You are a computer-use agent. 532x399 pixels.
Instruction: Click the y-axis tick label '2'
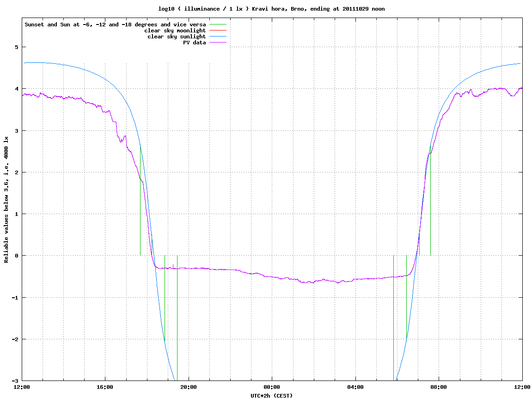point(17,172)
